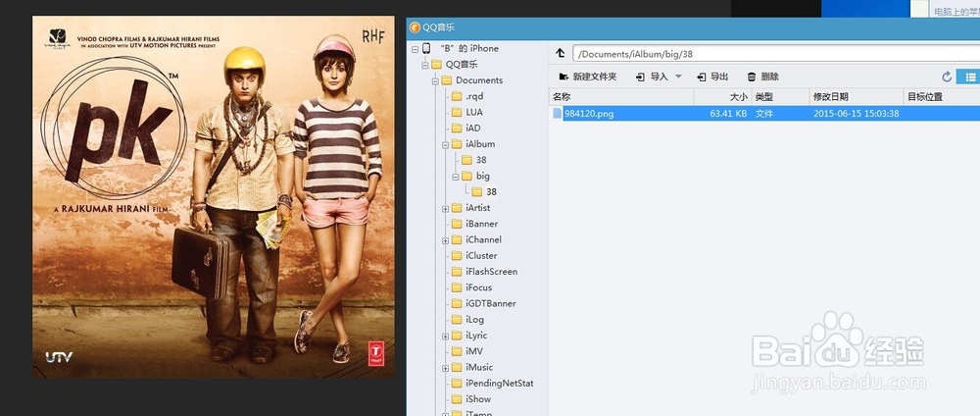Image resolution: width=980 pixels, height=416 pixels.
Task: Collapse the iAlbum folder node
Action: click(445, 144)
